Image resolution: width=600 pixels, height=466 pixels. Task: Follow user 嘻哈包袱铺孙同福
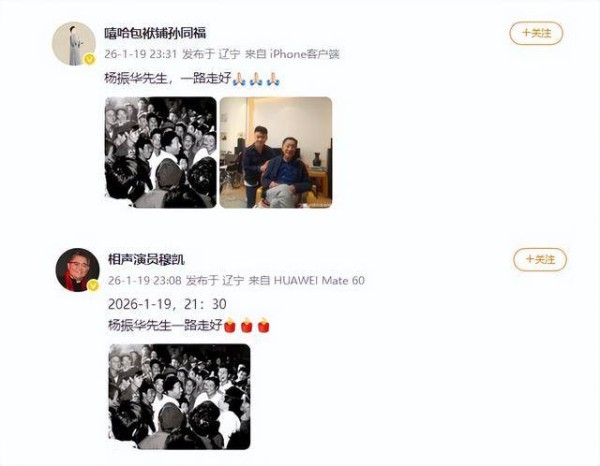tap(536, 33)
